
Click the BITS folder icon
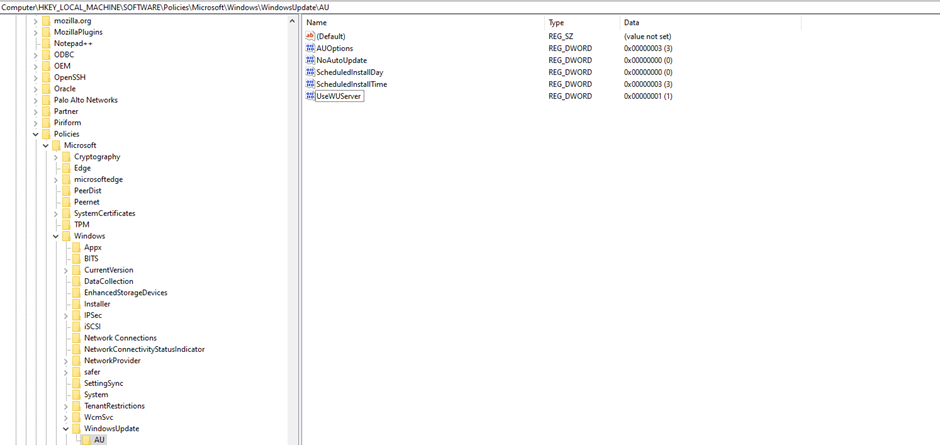(77, 258)
